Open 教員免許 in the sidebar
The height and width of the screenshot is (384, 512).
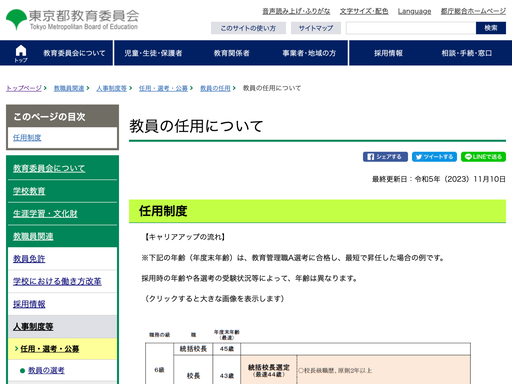click(x=29, y=259)
